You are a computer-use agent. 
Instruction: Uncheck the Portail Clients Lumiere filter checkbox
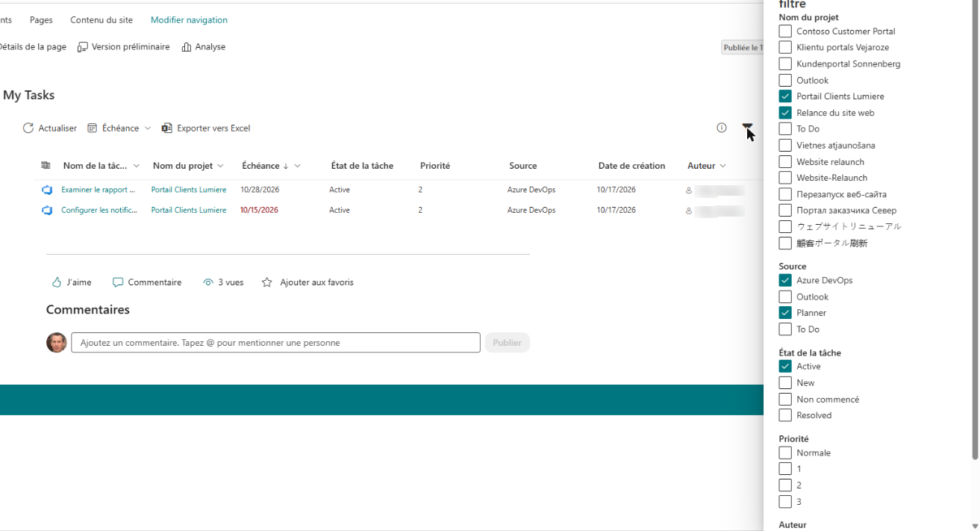point(785,96)
